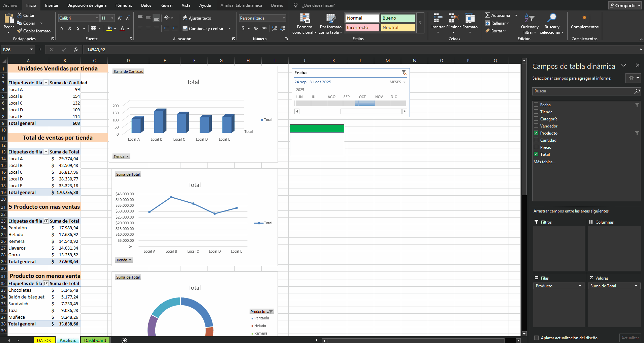Image resolution: width=644 pixels, height=343 pixels.
Task: Open Formato condicional
Action: (x=304, y=24)
